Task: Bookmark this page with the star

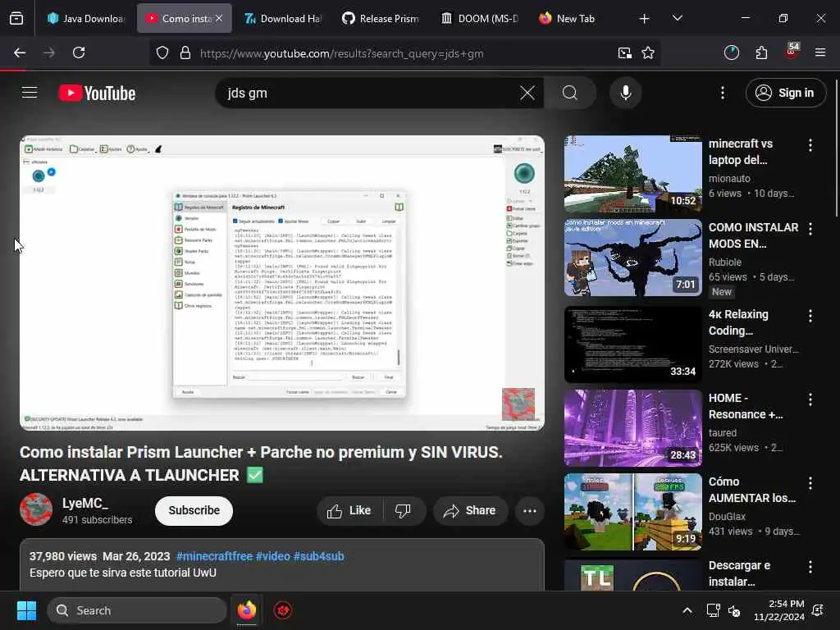Action: tap(648, 53)
